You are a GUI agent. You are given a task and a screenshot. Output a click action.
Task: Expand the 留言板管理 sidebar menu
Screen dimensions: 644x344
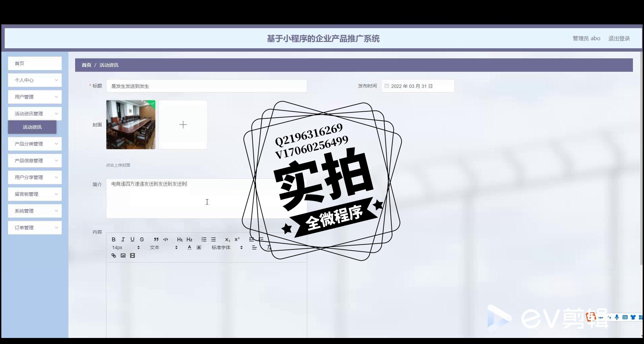35,194
